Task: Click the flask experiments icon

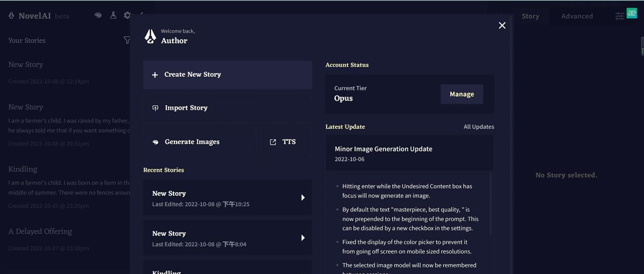Action: (113, 15)
